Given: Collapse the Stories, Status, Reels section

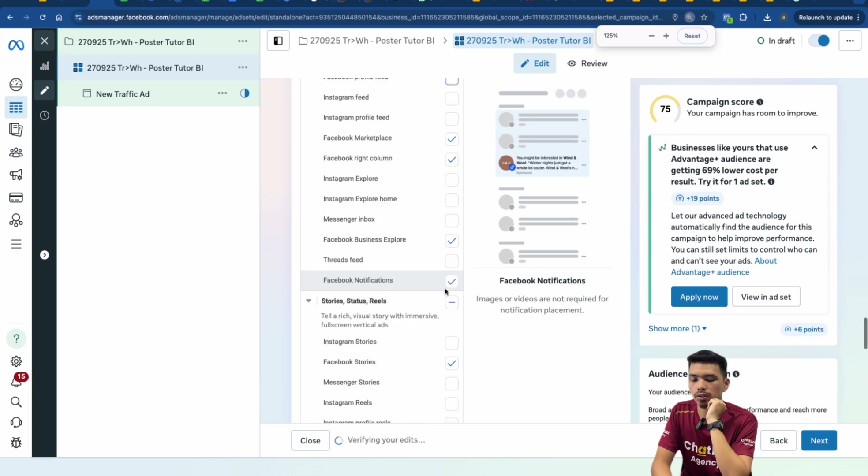Looking at the screenshot, I should 308,301.
